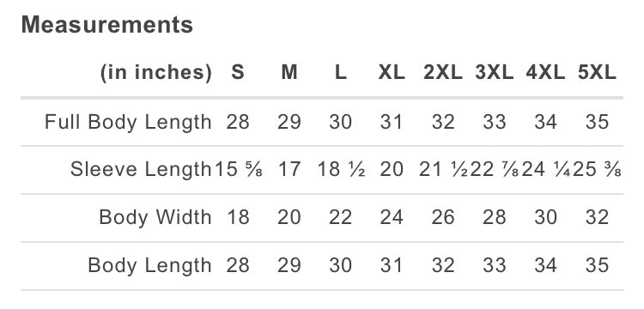The height and width of the screenshot is (309, 644).
Task: Click the Sleeve Length row label
Action: pos(141,169)
